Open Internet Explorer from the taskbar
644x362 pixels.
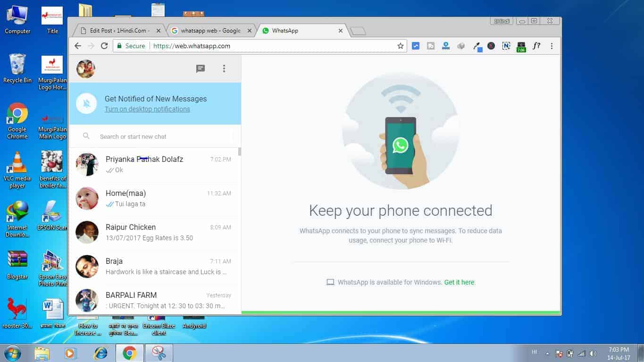(x=100, y=353)
